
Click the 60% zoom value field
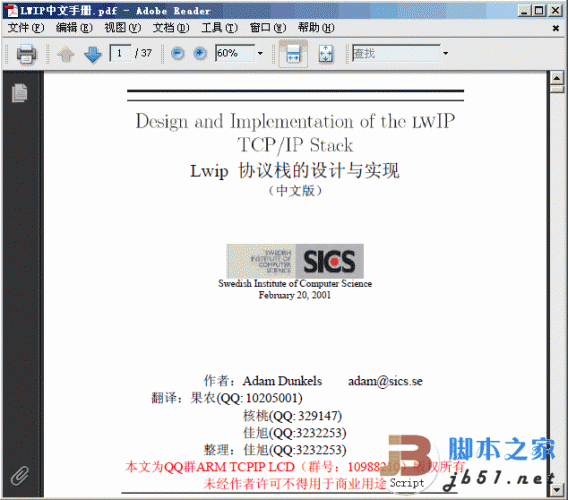coord(235,53)
